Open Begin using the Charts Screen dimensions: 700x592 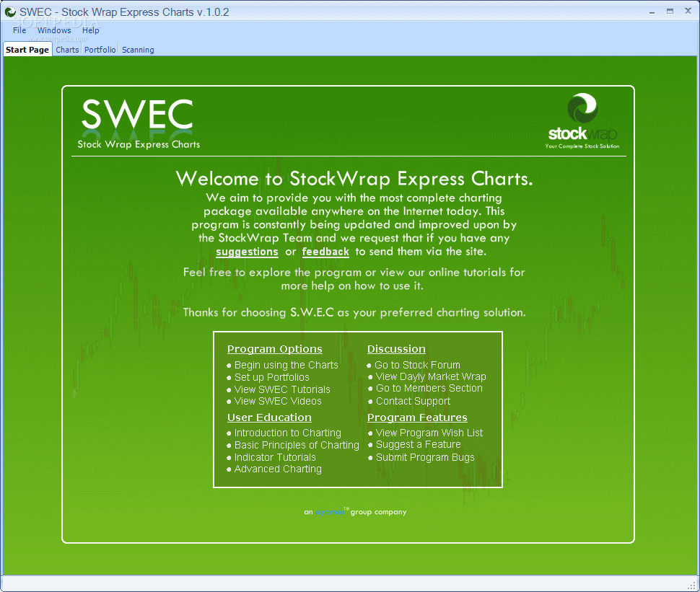coord(286,365)
